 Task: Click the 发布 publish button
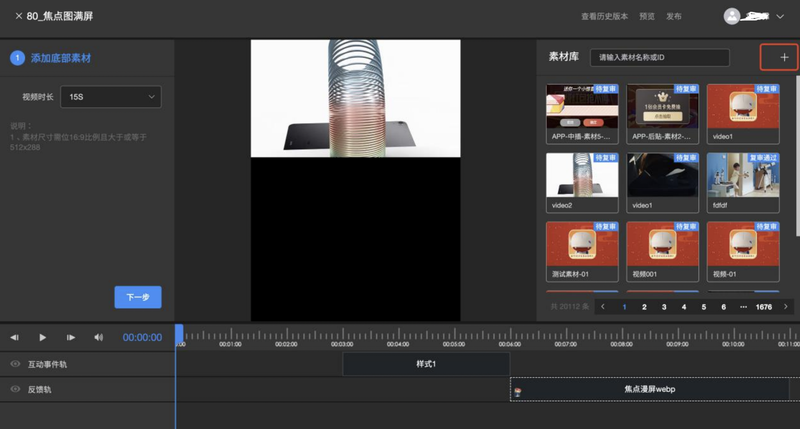coord(673,16)
